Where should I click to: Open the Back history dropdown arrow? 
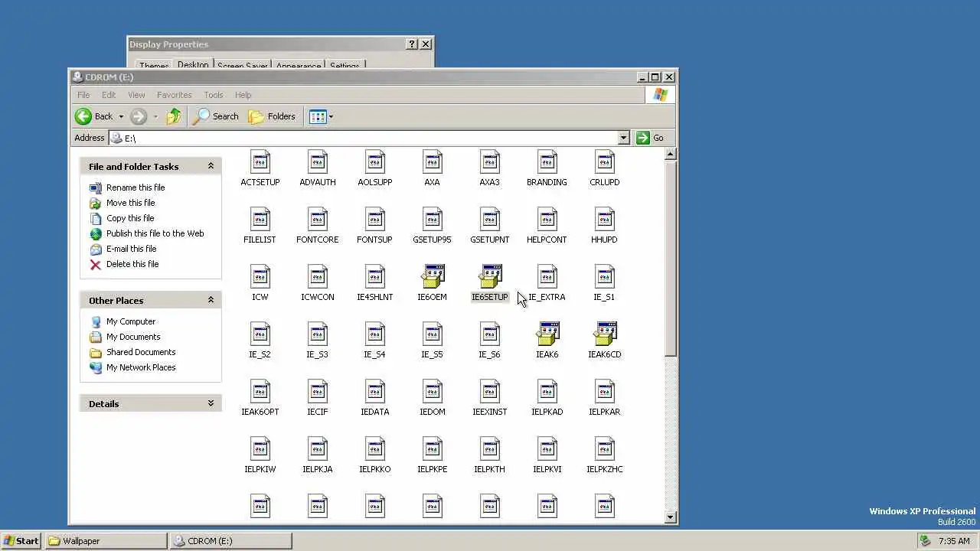(x=121, y=116)
